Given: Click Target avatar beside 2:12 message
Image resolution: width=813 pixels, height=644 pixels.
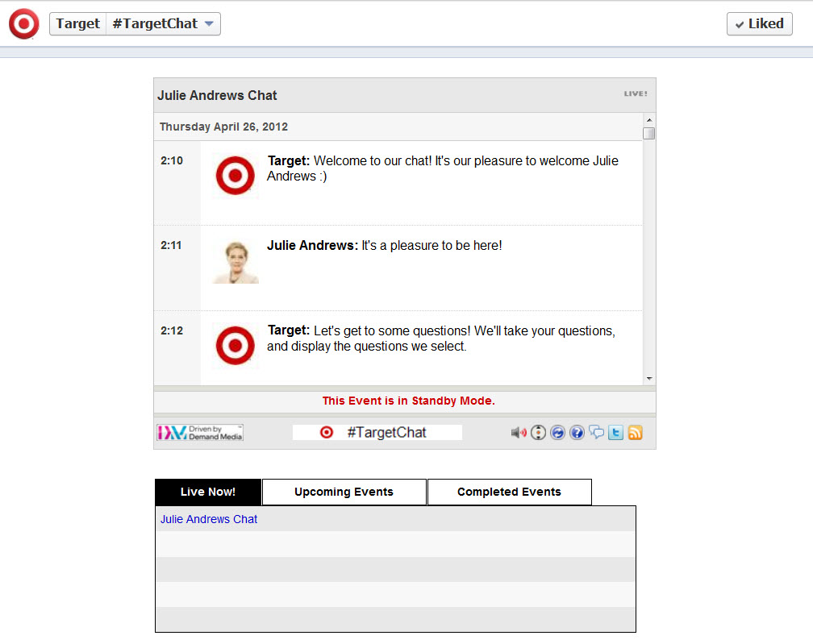Looking at the screenshot, I should click(235, 346).
